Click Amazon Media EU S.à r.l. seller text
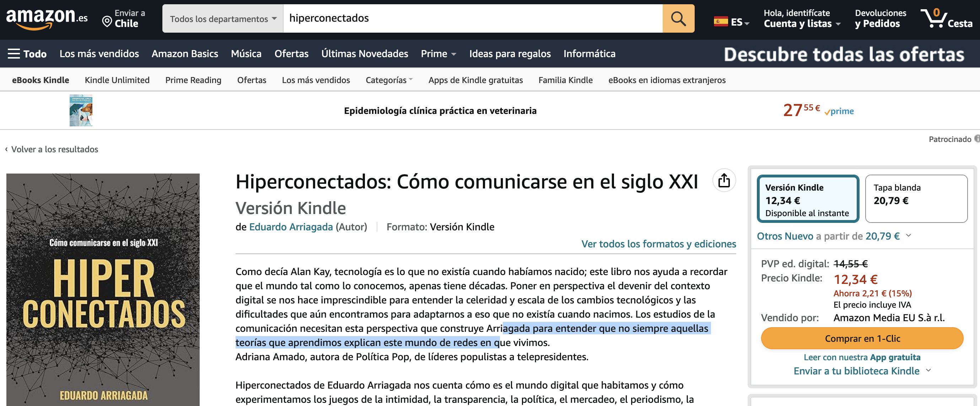The height and width of the screenshot is (406, 980). [889, 318]
